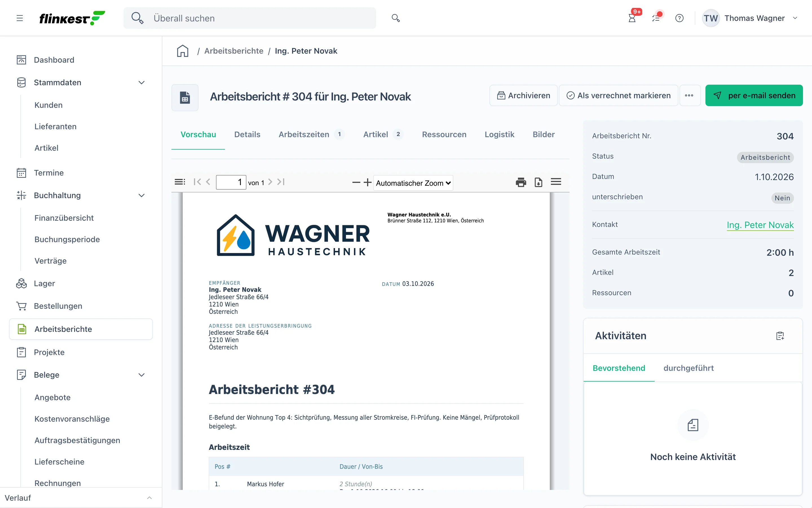Image resolution: width=812 pixels, height=508 pixels.
Task: Click the advanced search icon beside search bar
Action: pyautogui.click(x=396, y=18)
